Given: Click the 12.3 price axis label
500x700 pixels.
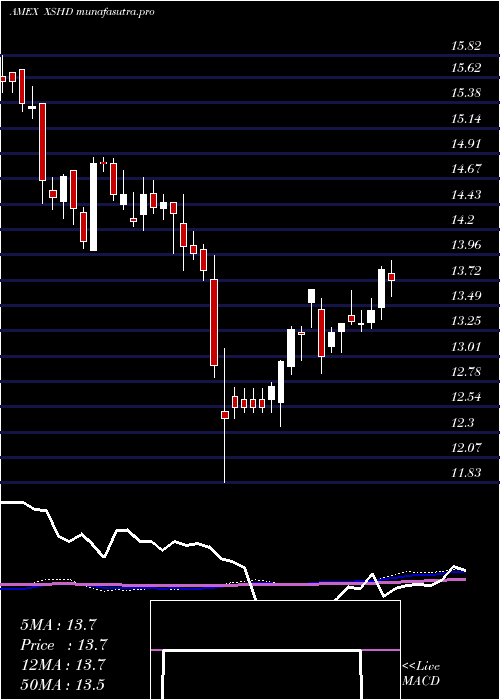Looking at the screenshot, I should point(462,422).
